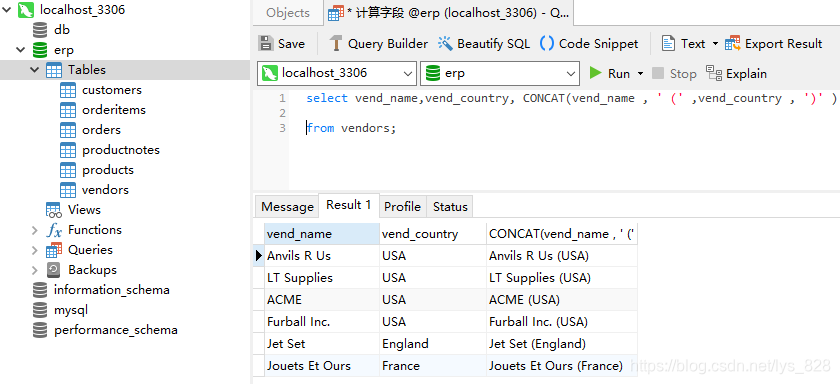
Task: Click the Functions fx icon
Action: pos(54,230)
